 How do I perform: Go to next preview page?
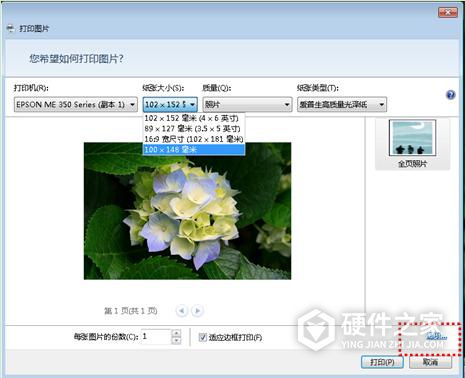click(x=197, y=311)
